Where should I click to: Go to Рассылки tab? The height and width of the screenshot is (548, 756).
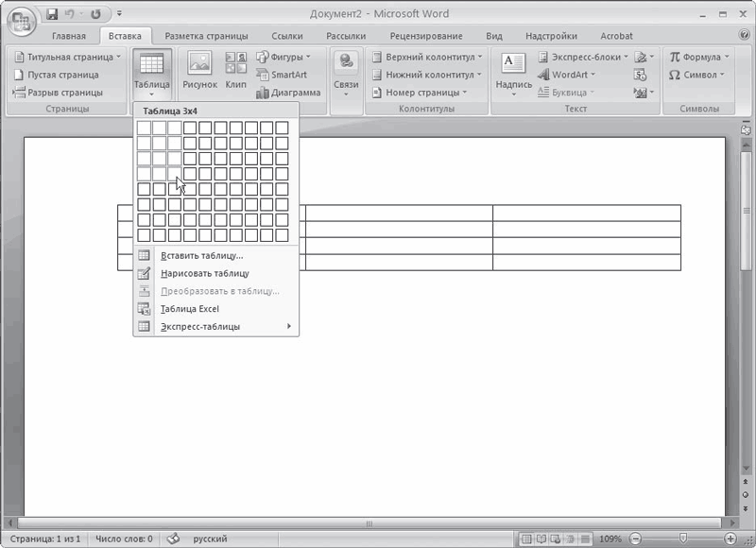coord(346,36)
